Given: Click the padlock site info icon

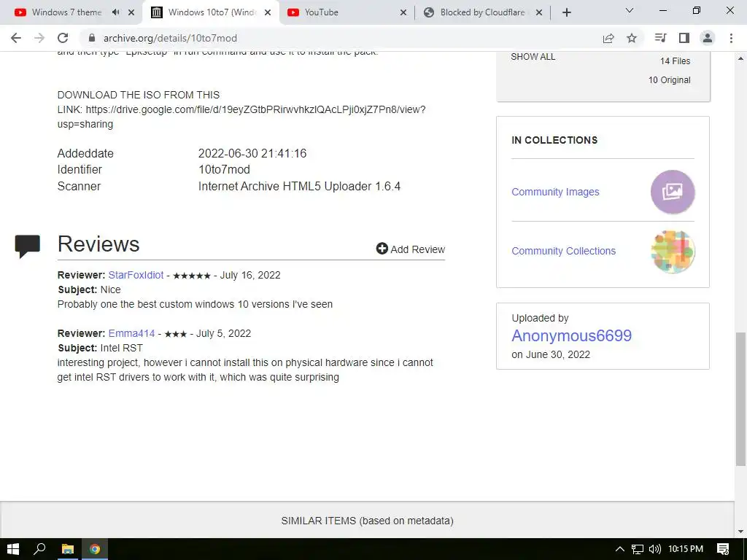Looking at the screenshot, I should 92,38.
